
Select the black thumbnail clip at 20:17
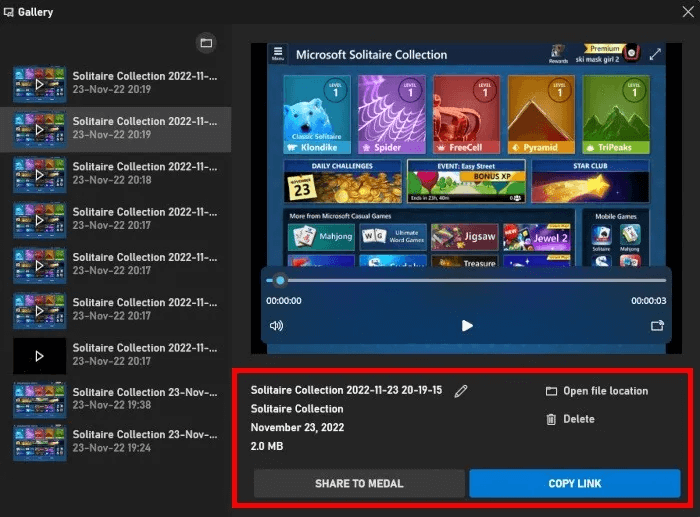click(116, 355)
